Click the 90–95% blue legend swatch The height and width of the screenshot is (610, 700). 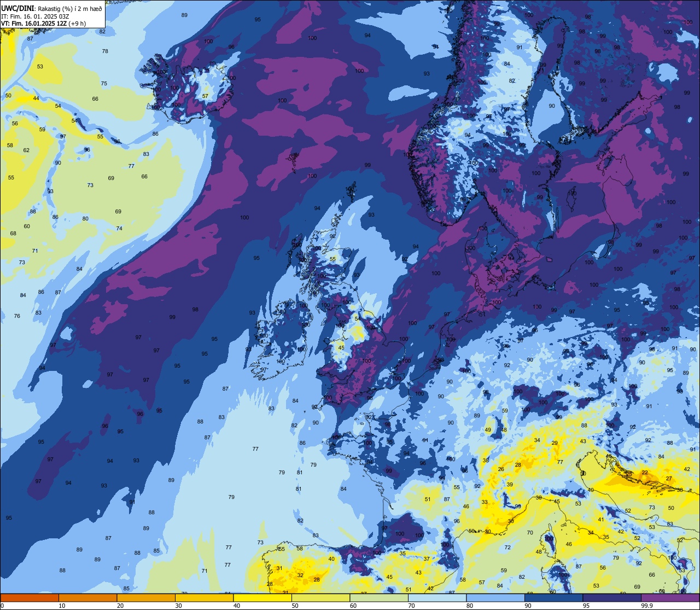[x=553, y=598]
